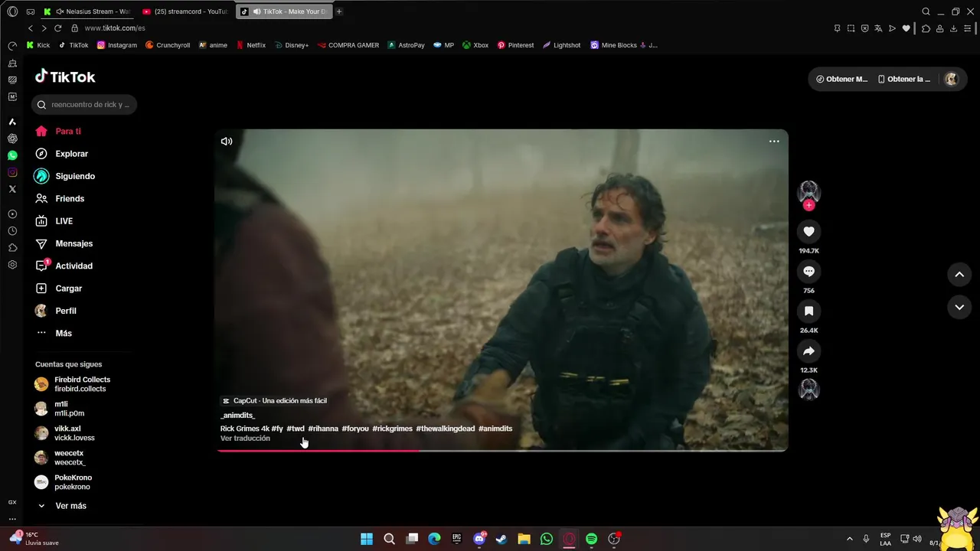Image resolution: width=980 pixels, height=551 pixels.
Task: Like the video with the heart icon
Action: pyautogui.click(x=808, y=231)
